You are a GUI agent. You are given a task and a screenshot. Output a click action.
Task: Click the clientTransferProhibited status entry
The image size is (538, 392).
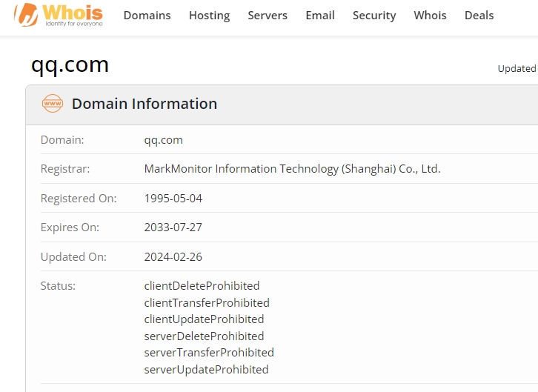[x=207, y=302]
